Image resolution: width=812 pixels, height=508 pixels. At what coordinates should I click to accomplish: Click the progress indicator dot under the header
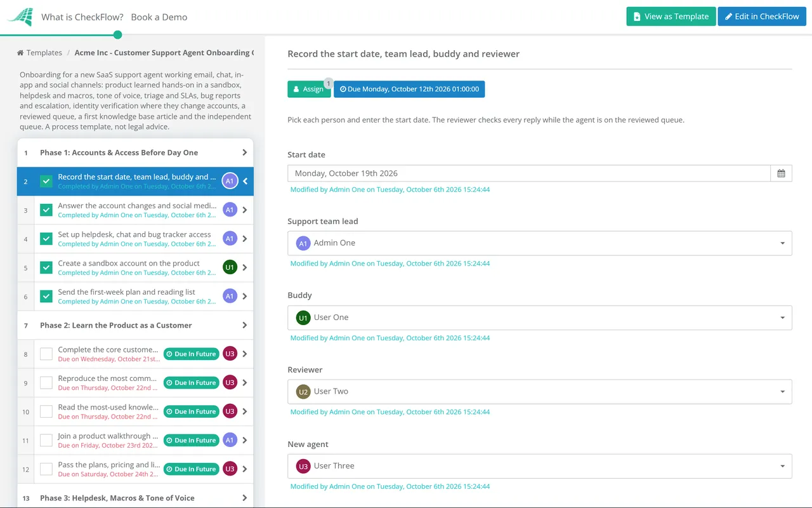tap(117, 35)
